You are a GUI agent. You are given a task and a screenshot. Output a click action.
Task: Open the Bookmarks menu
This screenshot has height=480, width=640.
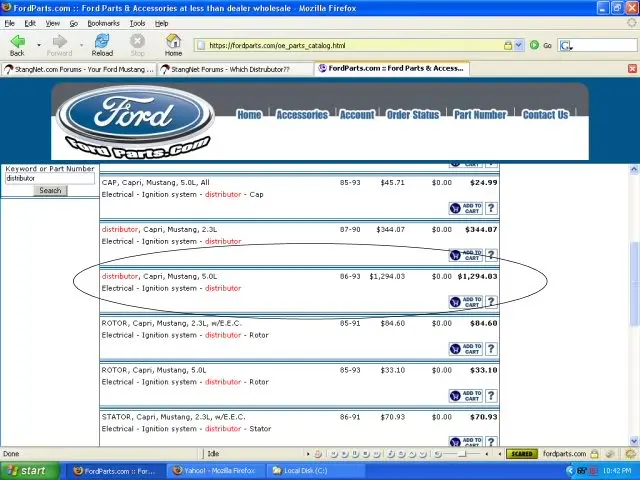point(103,23)
